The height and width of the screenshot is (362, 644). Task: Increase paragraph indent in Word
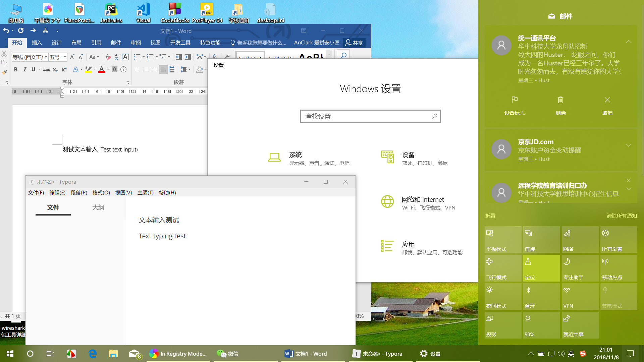point(188,57)
